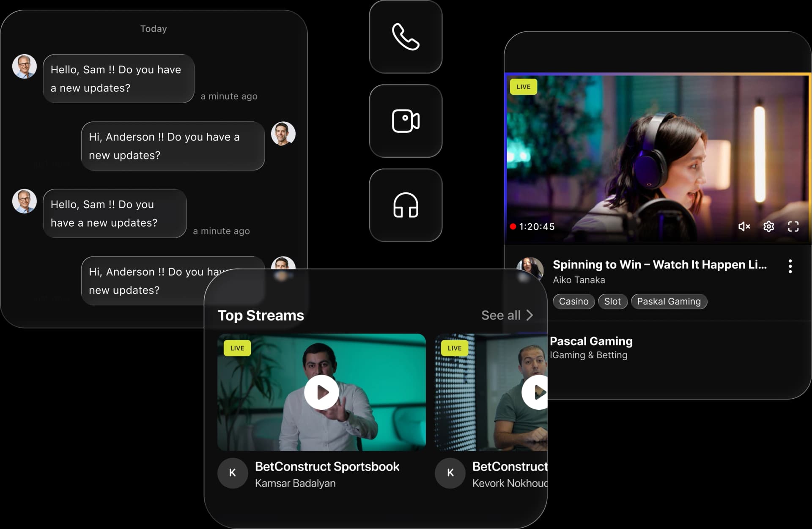Open the three-dot stream options menu
Screen dimensions: 812x529
(790, 266)
